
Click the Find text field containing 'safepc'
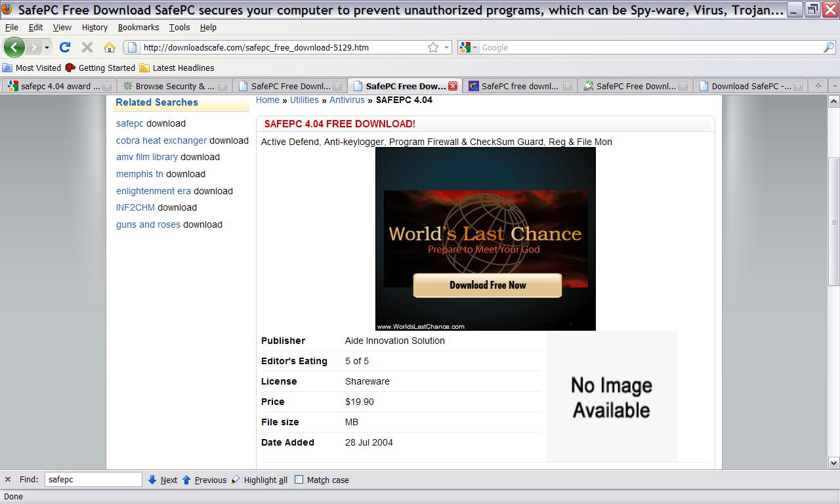tap(93, 480)
